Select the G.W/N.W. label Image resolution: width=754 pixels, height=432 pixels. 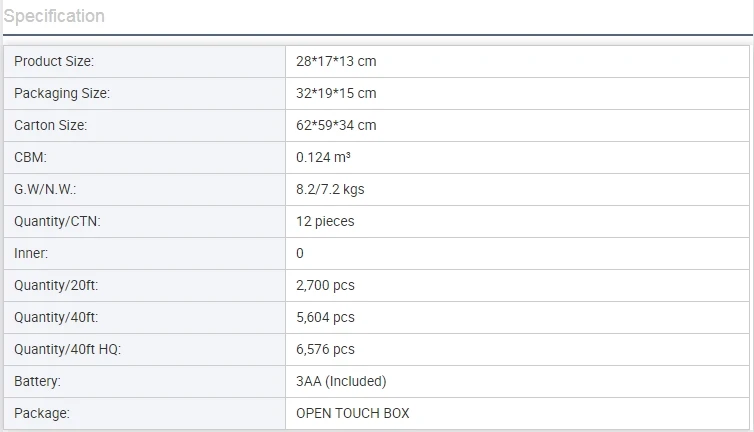coord(45,189)
